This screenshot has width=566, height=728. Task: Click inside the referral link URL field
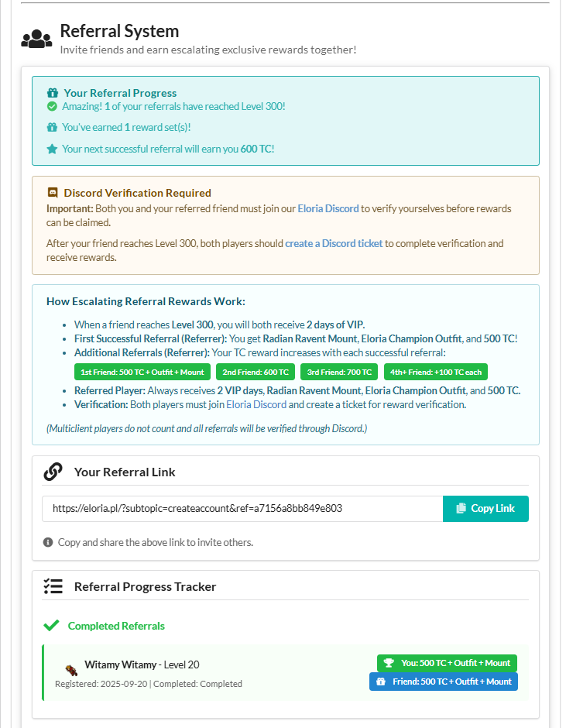pos(242,509)
